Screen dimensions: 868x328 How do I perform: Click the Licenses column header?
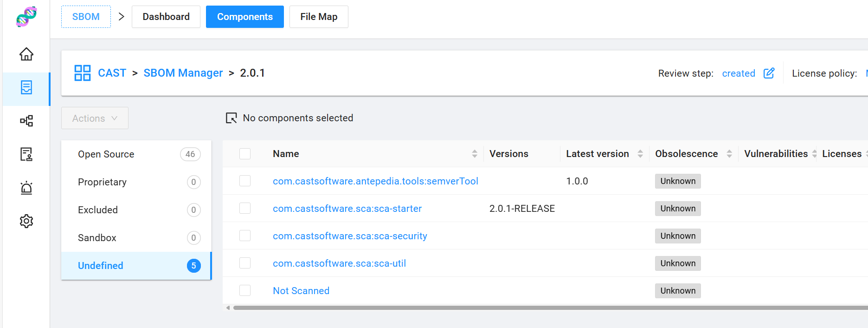(842, 154)
